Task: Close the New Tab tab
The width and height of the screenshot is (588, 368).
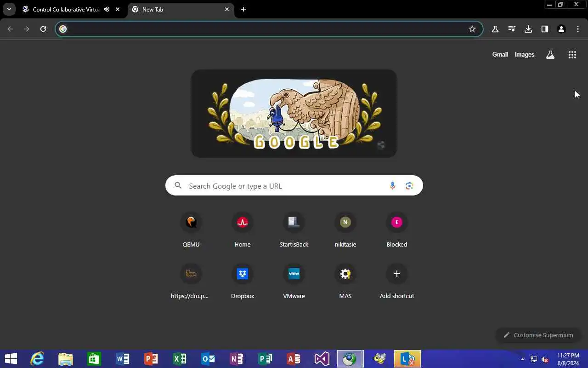Action: pos(227,9)
